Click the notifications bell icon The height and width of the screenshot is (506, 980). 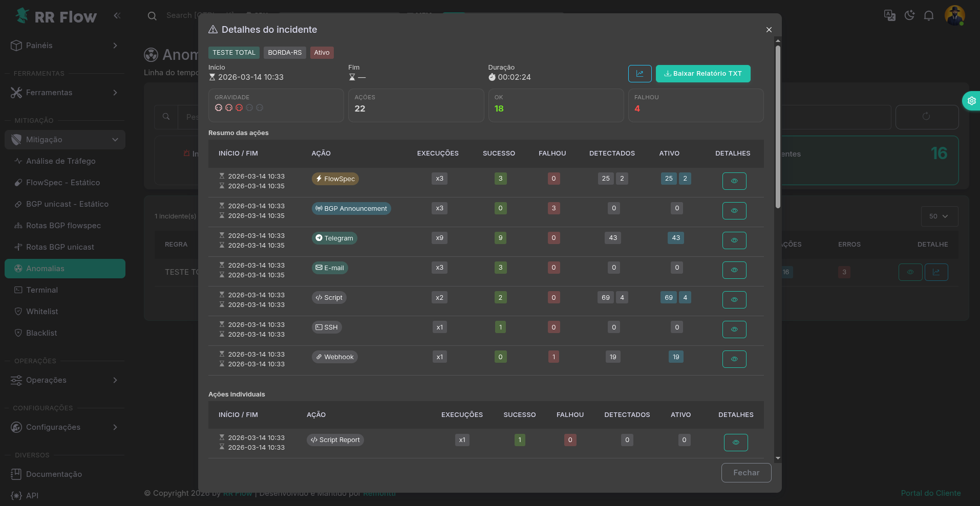pyautogui.click(x=928, y=15)
